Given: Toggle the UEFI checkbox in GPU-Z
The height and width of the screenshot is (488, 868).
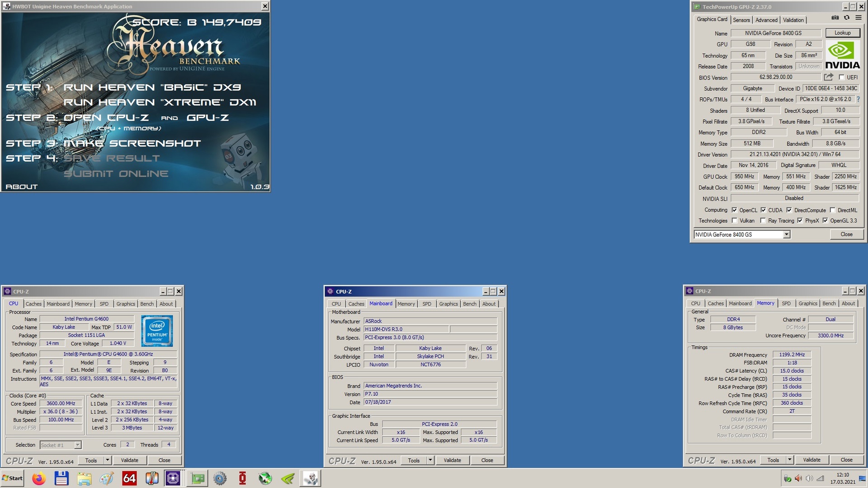Looking at the screenshot, I should [842, 77].
